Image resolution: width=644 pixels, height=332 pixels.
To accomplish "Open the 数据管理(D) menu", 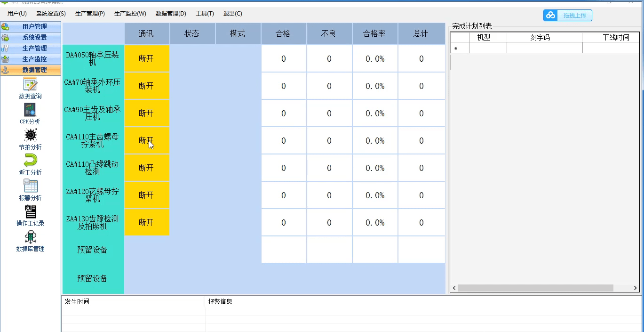I will tap(171, 14).
